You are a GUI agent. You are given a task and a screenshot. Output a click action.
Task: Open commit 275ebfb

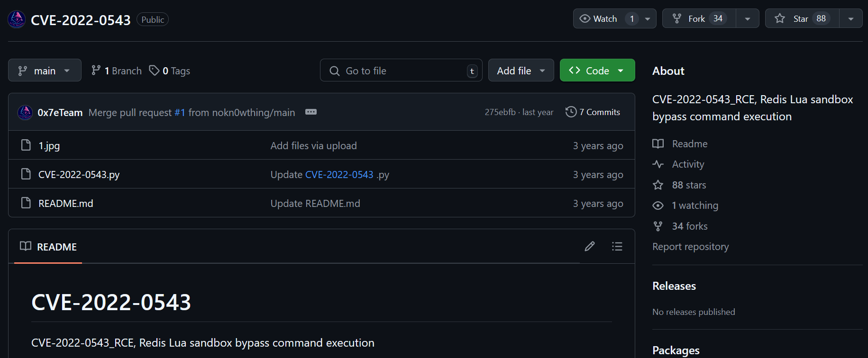click(500, 112)
